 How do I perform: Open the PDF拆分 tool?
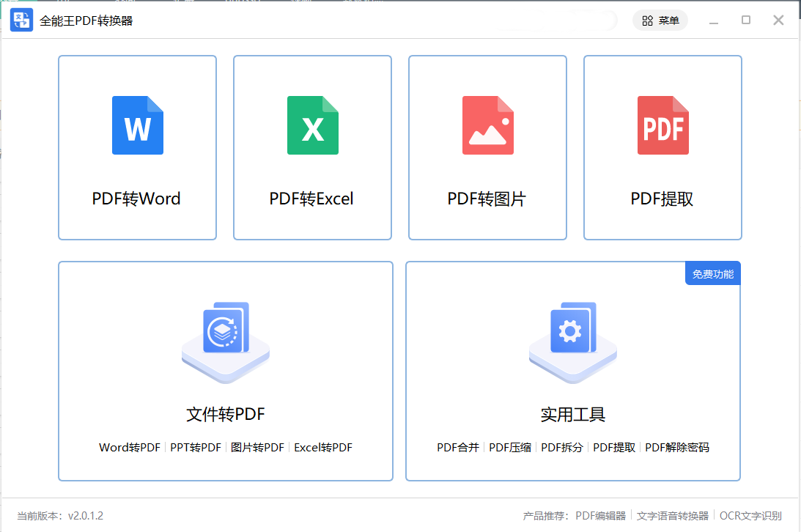(x=561, y=446)
